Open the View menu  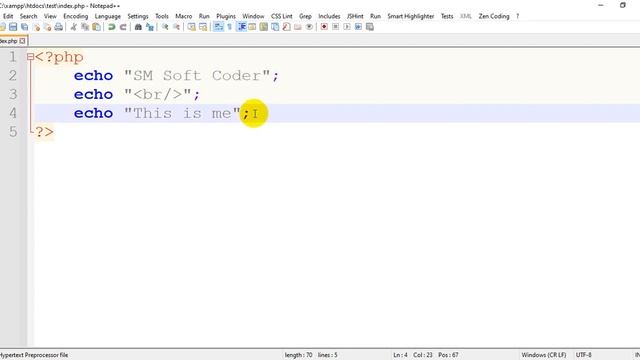point(50,16)
